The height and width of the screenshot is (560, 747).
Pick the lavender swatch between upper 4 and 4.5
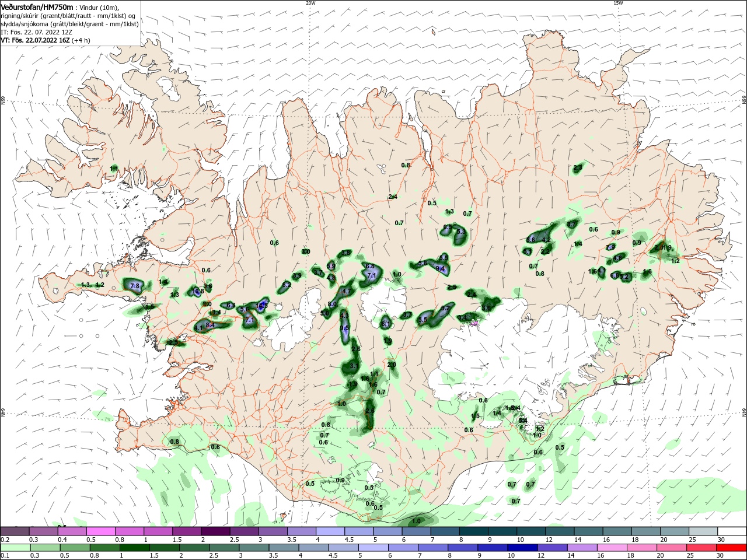pos(329,531)
